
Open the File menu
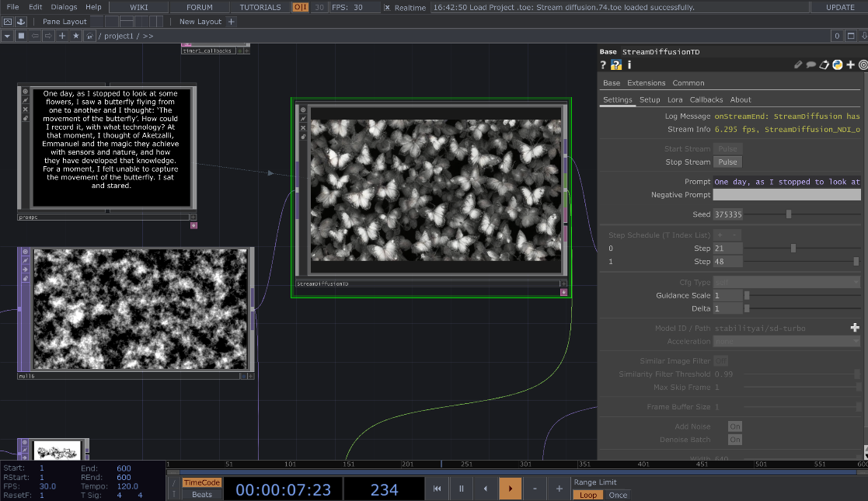pyautogui.click(x=12, y=7)
